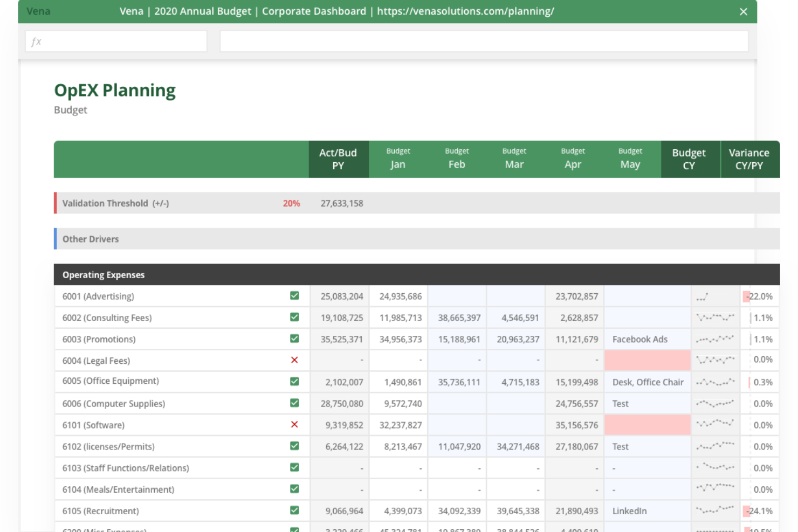798x532 pixels.
Task: Click the 20,963,237 Mar value for Promotions
Action: (x=518, y=339)
